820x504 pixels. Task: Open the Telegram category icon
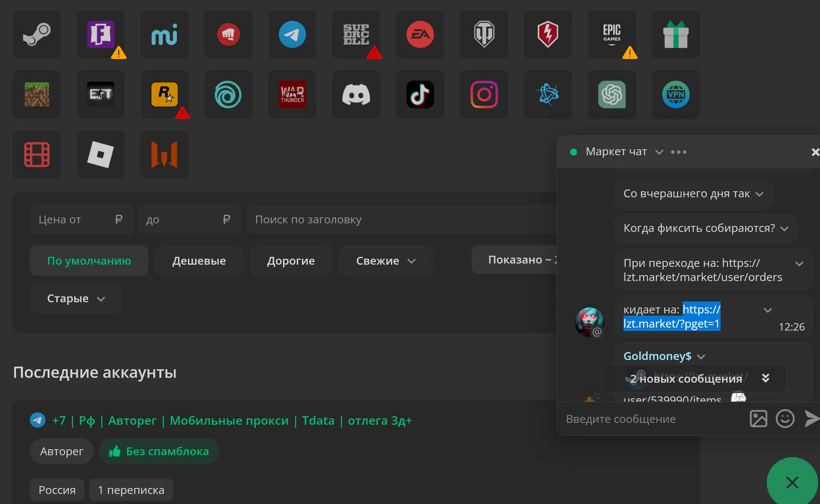coord(293,34)
